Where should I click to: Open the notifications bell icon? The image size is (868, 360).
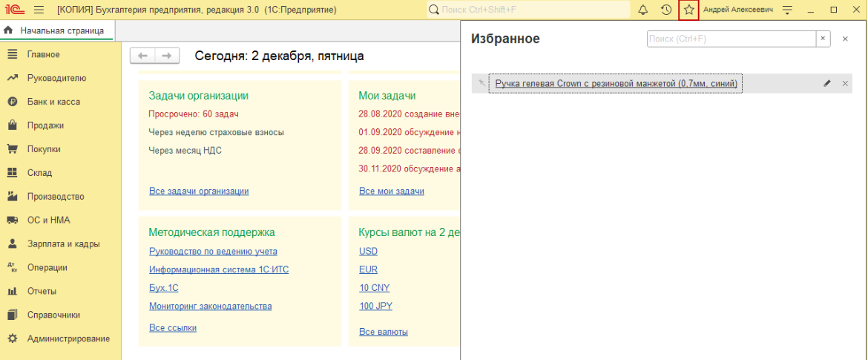click(x=643, y=10)
